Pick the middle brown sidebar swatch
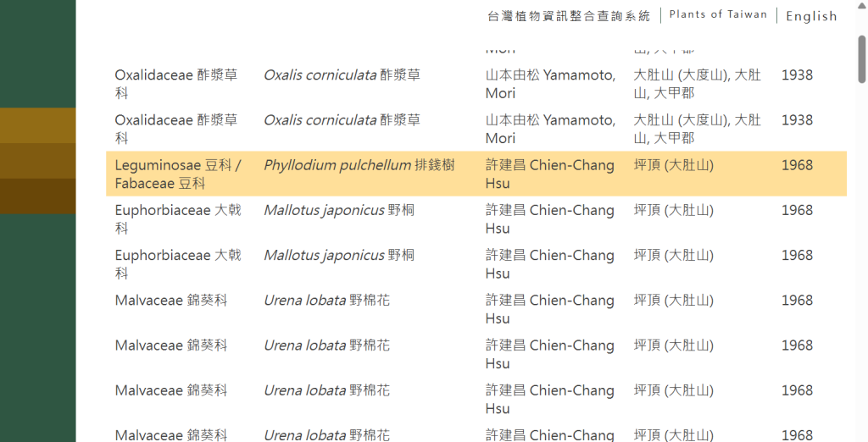 tap(38, 161)
